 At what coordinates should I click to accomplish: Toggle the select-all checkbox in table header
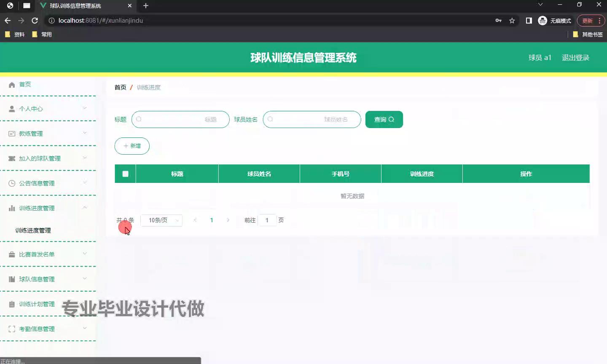click(125, 174)
